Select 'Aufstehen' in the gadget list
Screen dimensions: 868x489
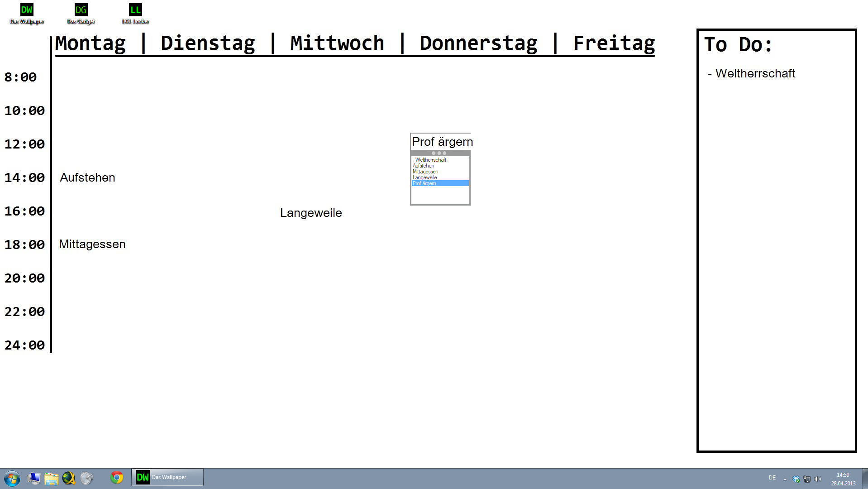(x=440, y=166)
